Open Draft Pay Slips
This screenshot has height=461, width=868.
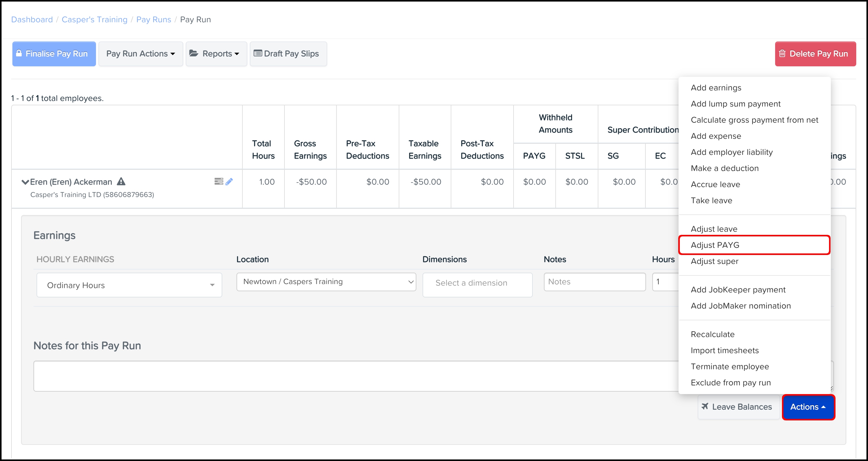288,54
